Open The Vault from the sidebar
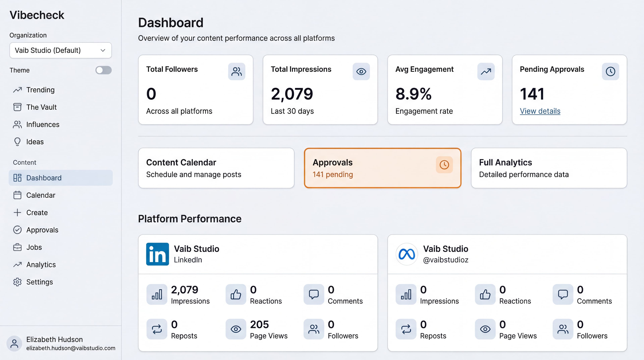 [x=41, y=107]
